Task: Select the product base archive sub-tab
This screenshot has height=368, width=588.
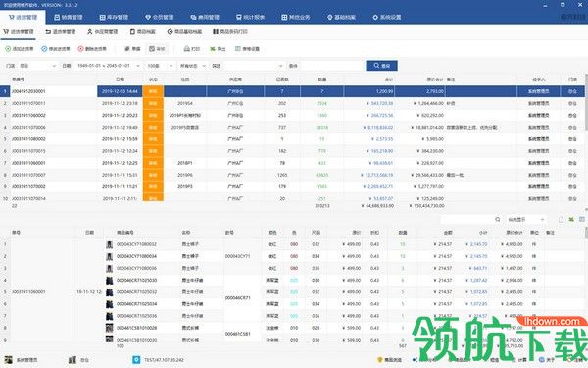Action: (184, 32)
